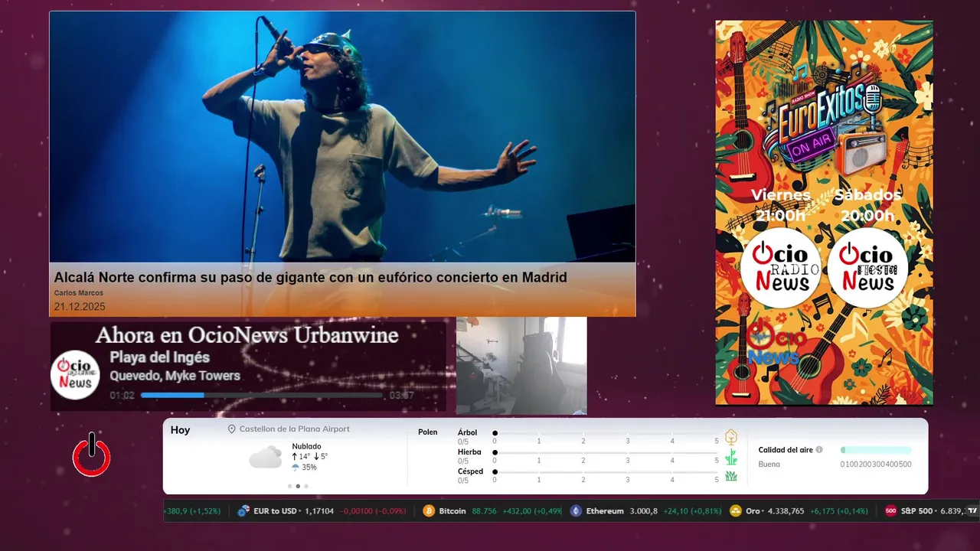Click the elapsed time 01:02
Image resolution: width=980 pixels, height=551 pixels.
(122, 396)
